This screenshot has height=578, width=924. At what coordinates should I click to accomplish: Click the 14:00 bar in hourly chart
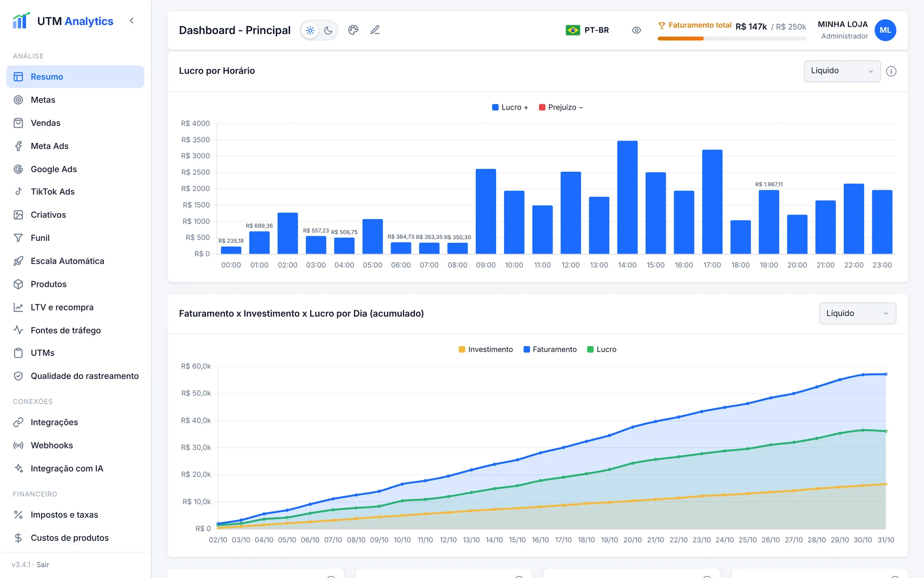627,197
